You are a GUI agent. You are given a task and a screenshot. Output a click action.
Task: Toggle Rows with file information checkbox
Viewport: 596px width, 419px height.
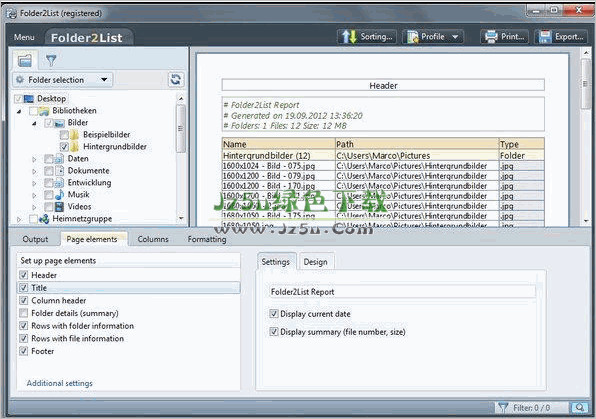click(24, 338)
